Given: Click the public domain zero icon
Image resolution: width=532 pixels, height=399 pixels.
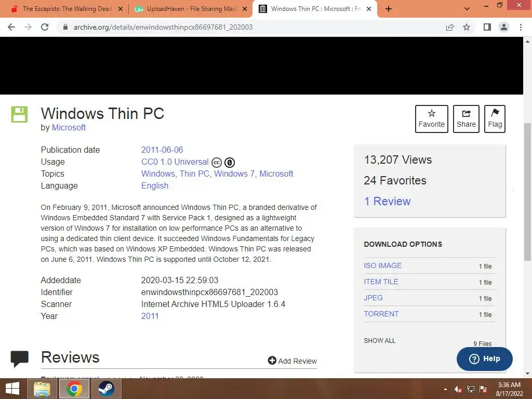Looking at the screenshot, I should [x=229, y=163].
